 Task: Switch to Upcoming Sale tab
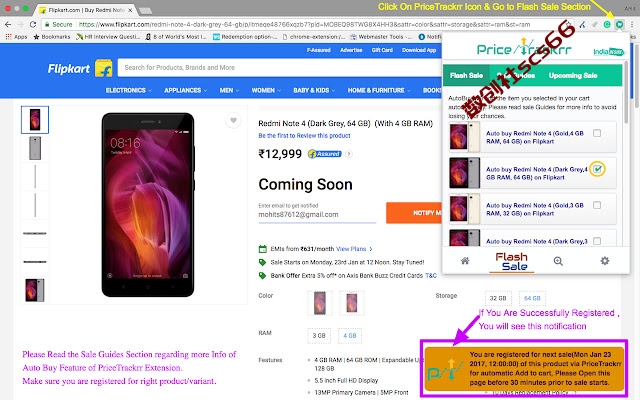click(x=573, y=76)
